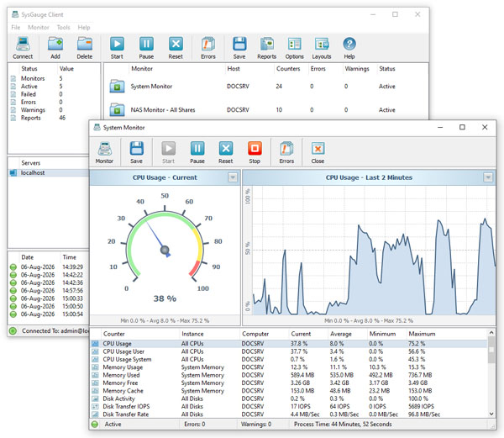This screenshot has height=438, width=504.
Task: Select Disk Transfer IOPS counter row
Action: click(289, 407)
